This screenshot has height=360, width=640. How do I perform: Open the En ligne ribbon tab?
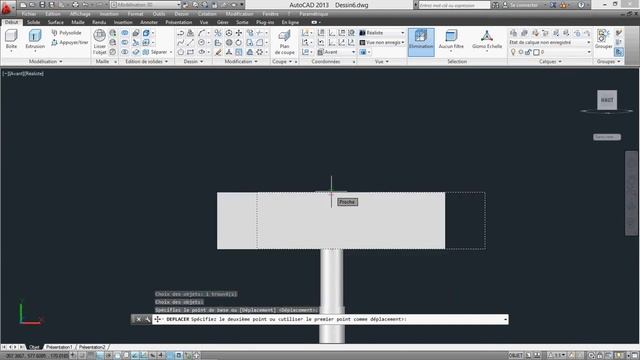pyautogui.click(x=290, y=22)
